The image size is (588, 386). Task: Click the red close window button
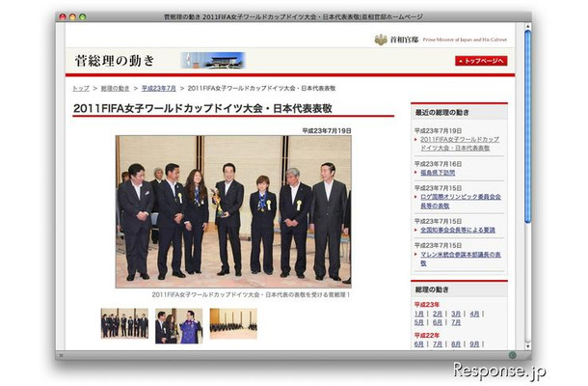click(63, 16)
